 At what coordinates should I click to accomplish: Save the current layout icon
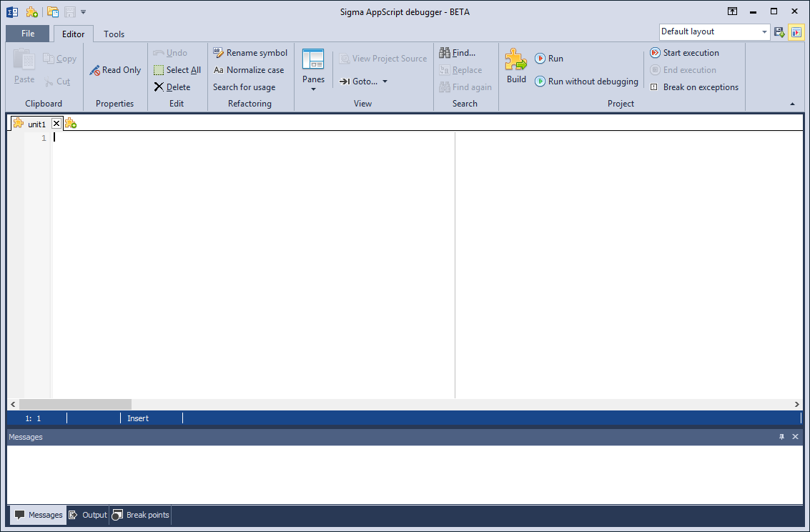coord(779,32)
